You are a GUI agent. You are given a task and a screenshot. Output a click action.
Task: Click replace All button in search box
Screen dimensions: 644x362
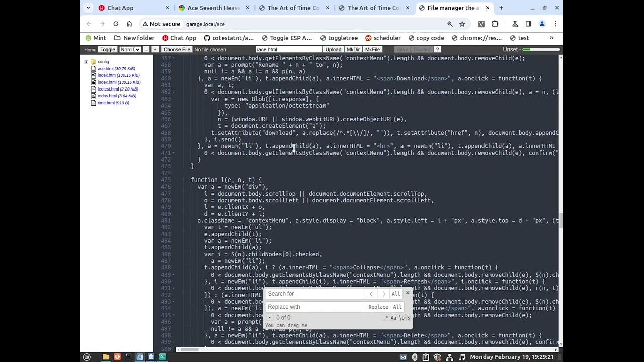397,307
